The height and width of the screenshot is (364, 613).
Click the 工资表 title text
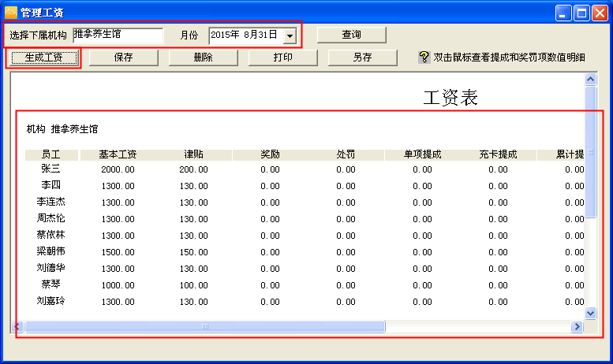[x=450, y=97]
